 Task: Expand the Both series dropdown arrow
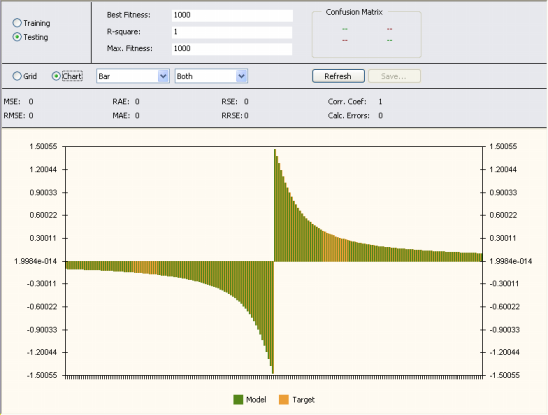(x=241, y=76)
